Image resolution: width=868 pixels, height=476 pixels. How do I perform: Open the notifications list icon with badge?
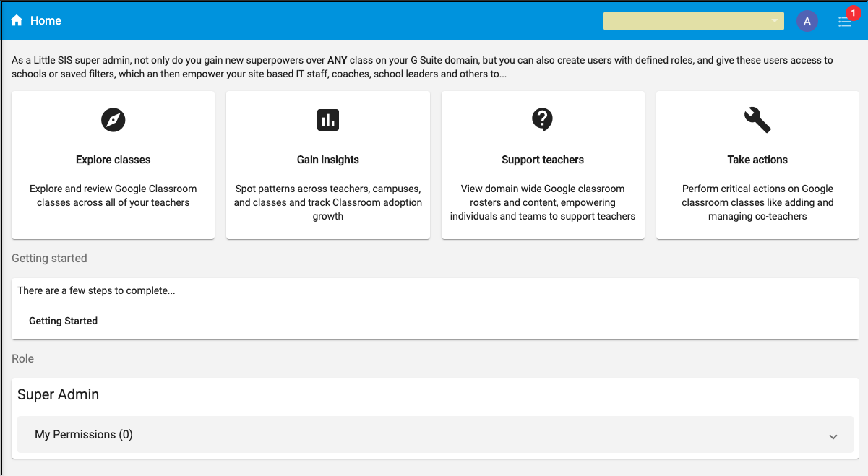tap(844, 21)
